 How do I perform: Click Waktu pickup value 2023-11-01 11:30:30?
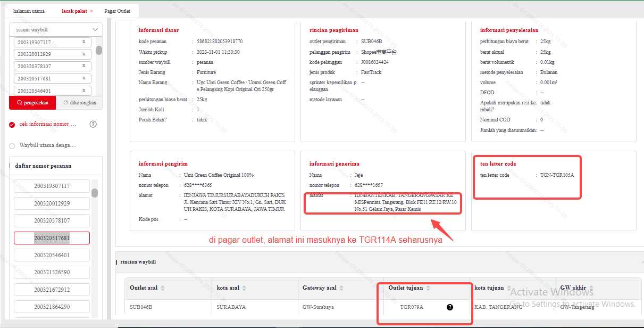[x=218, y=52]
